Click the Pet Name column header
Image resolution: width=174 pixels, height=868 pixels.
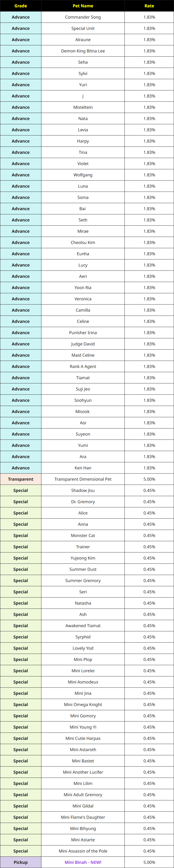[83, 6]
